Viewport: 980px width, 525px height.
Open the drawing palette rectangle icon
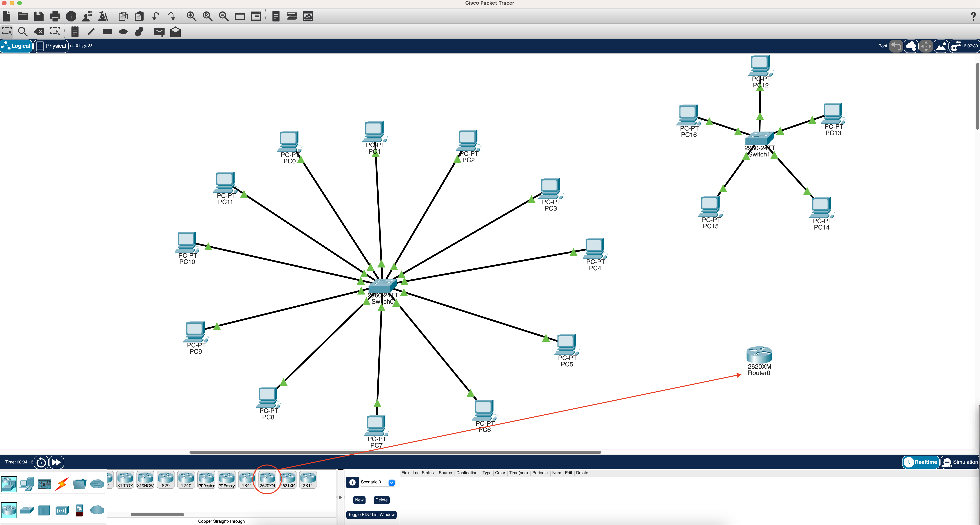(240, 16)
